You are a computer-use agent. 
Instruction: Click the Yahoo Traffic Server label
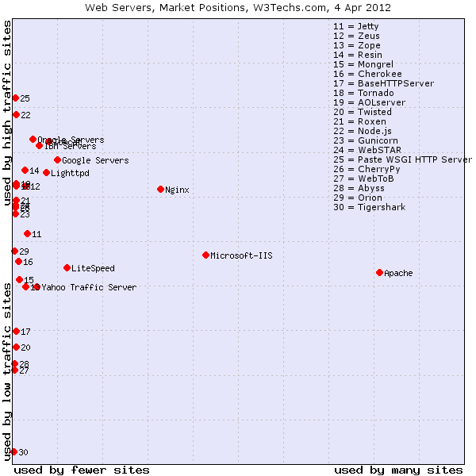[x=89, y=287]
